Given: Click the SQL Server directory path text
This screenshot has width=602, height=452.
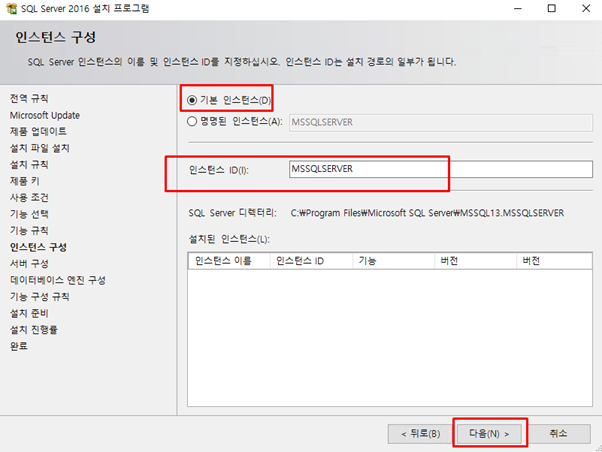Looking at the screenshot, I should [427, 213].
